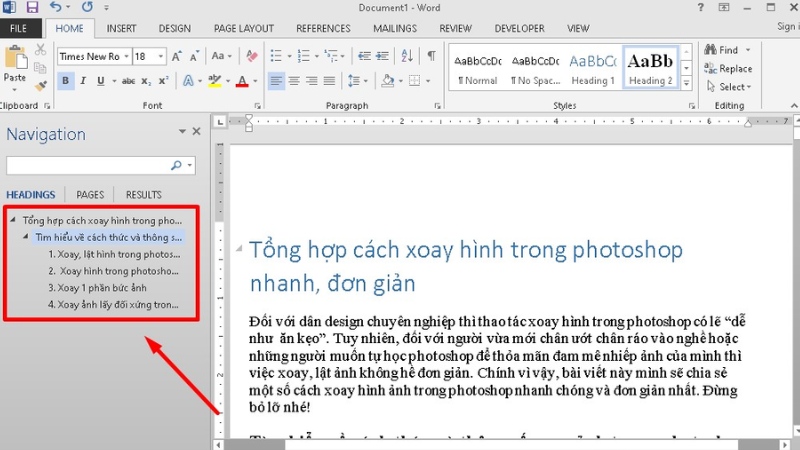
Task: Toggle Italic formatting
Action: [x=83, y=81]
